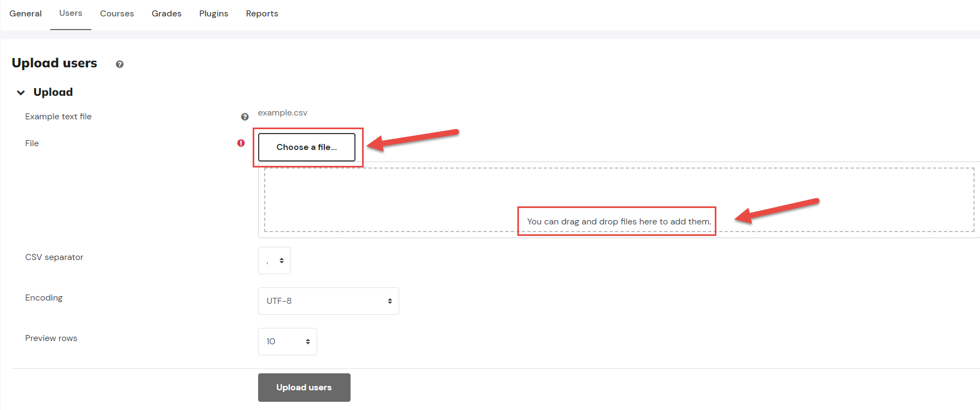Click the required-field icon beside File
980x410 pixels.
click(x=241, y=143)
